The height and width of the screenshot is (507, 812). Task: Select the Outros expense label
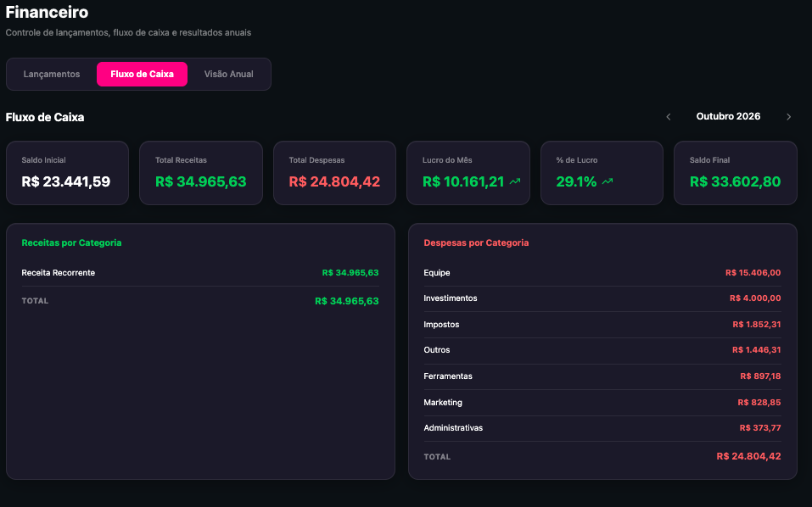point(437,349)
